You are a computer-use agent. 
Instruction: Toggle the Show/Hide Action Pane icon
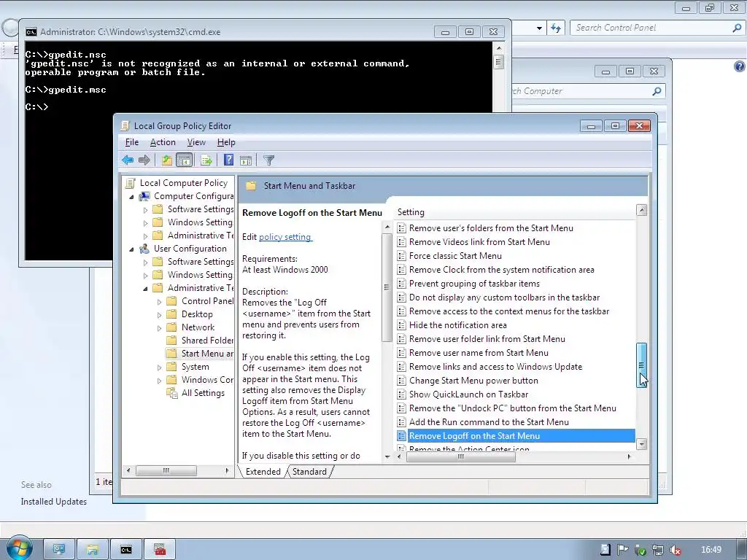pyautogui.click(x=246, y=160)
